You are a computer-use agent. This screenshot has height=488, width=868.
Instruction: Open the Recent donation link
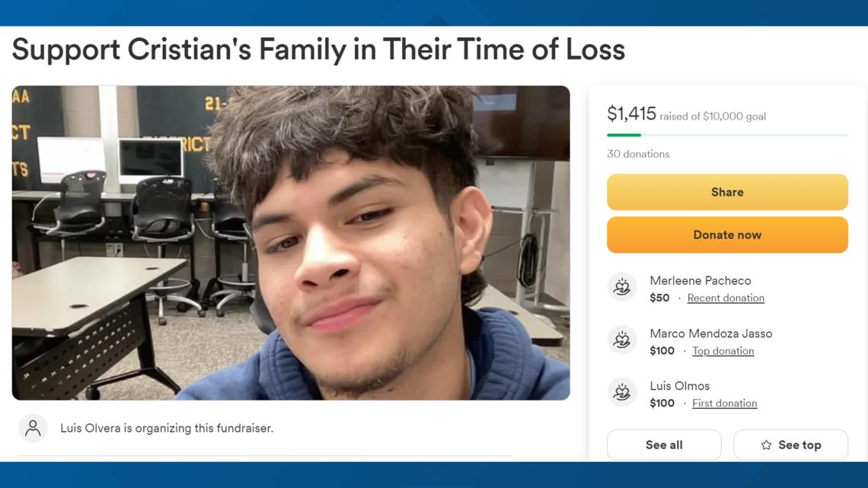click(x=726, y=298)
